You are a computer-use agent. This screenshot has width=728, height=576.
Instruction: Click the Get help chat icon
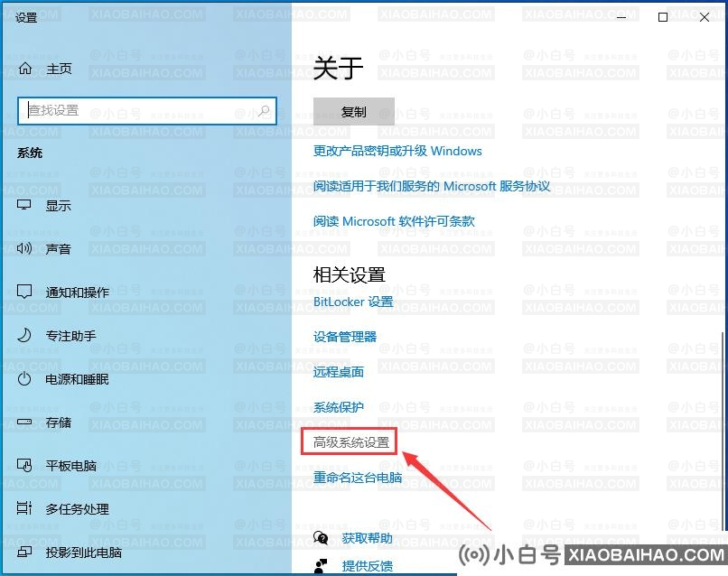point(321,538)
